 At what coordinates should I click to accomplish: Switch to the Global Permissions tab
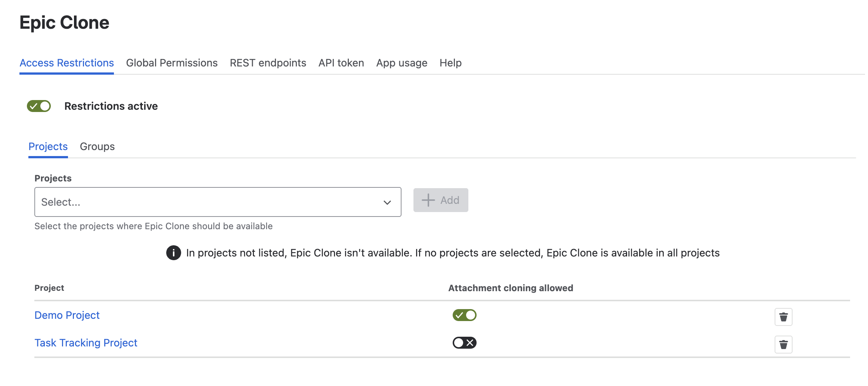(x=172, y=63)
